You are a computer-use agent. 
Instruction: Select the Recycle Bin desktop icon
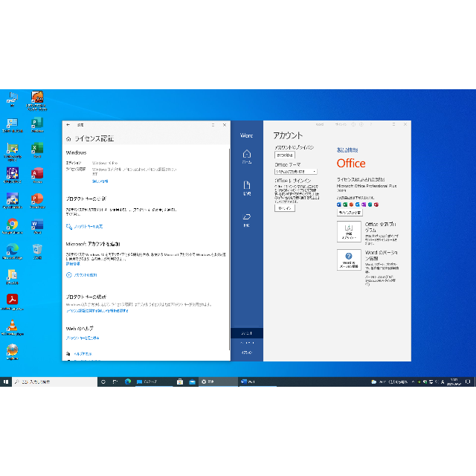[x=37, y=251]
